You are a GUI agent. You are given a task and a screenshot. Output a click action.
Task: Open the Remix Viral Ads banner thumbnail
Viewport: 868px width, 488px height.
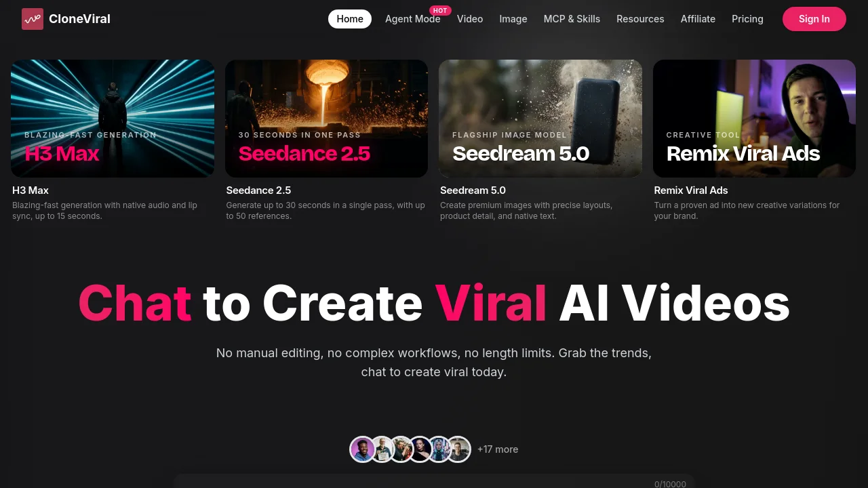754,119
